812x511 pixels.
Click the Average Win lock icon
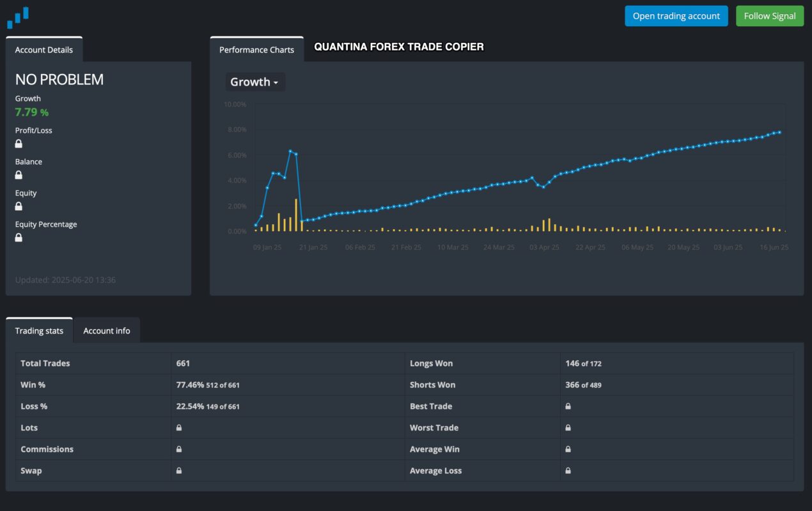568,449
